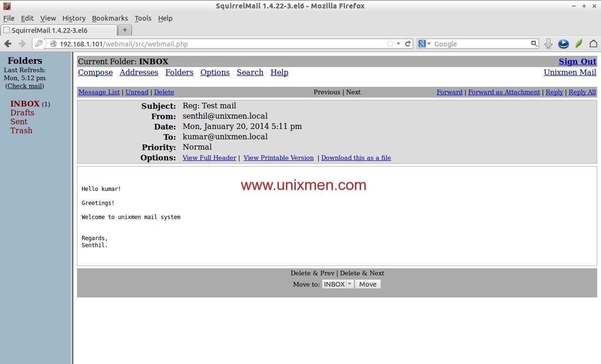This screenshot has height=364, width=601.
Task: Mark message as Unread
Action: (137, 92)
